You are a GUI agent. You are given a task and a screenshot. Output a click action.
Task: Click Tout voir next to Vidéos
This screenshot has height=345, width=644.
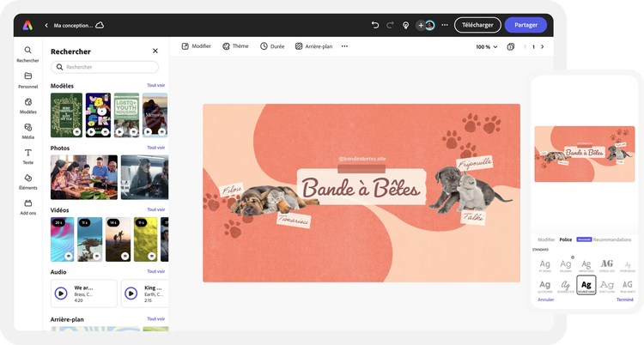(156, 209)
